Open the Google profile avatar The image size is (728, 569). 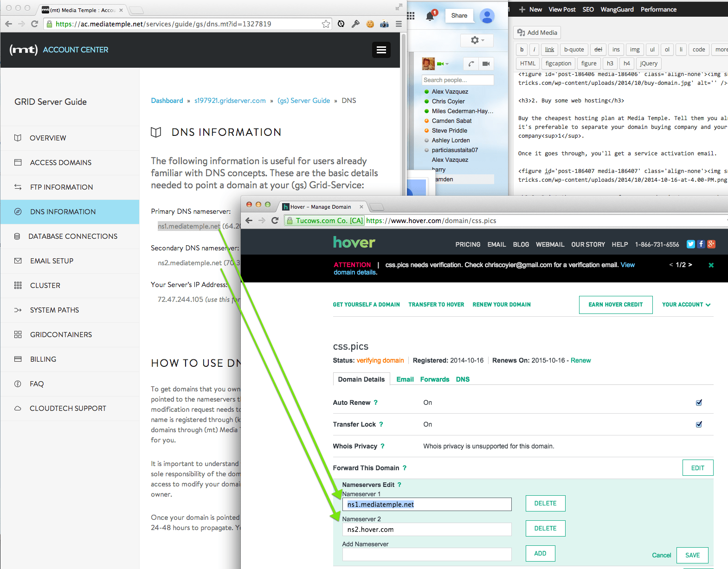pos(487,16)
